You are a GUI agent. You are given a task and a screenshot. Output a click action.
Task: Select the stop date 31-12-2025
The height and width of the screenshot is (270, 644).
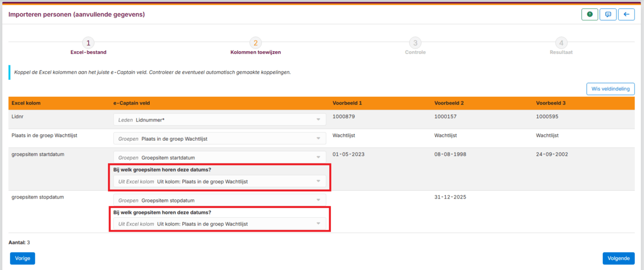coord(450,197)
